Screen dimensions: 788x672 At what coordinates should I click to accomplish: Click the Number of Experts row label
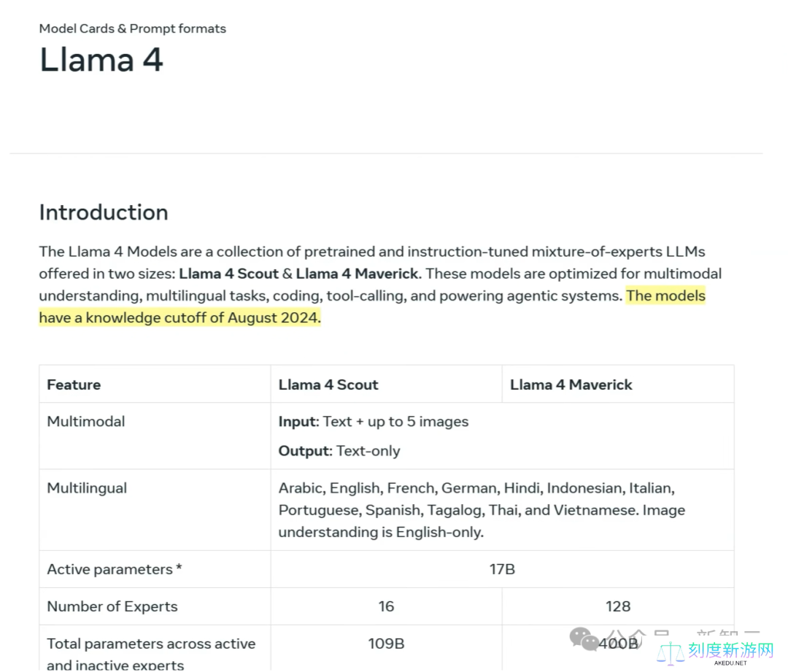click(x=112, y=606)
